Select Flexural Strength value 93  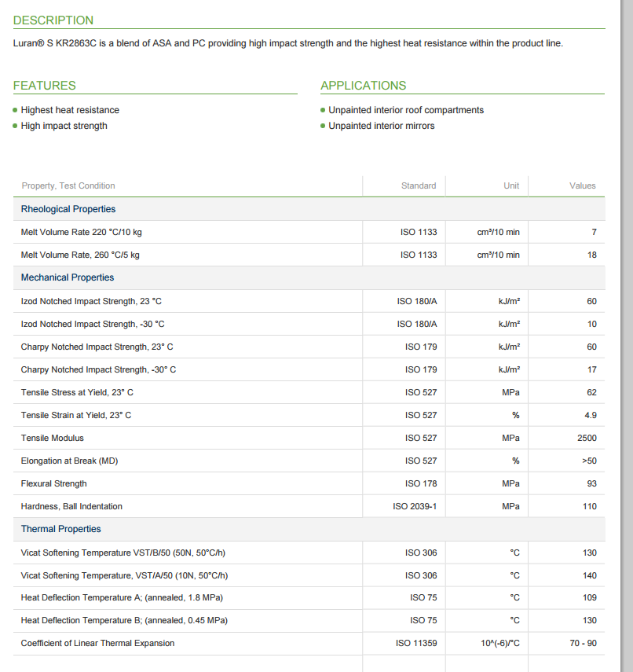[592, 483]
